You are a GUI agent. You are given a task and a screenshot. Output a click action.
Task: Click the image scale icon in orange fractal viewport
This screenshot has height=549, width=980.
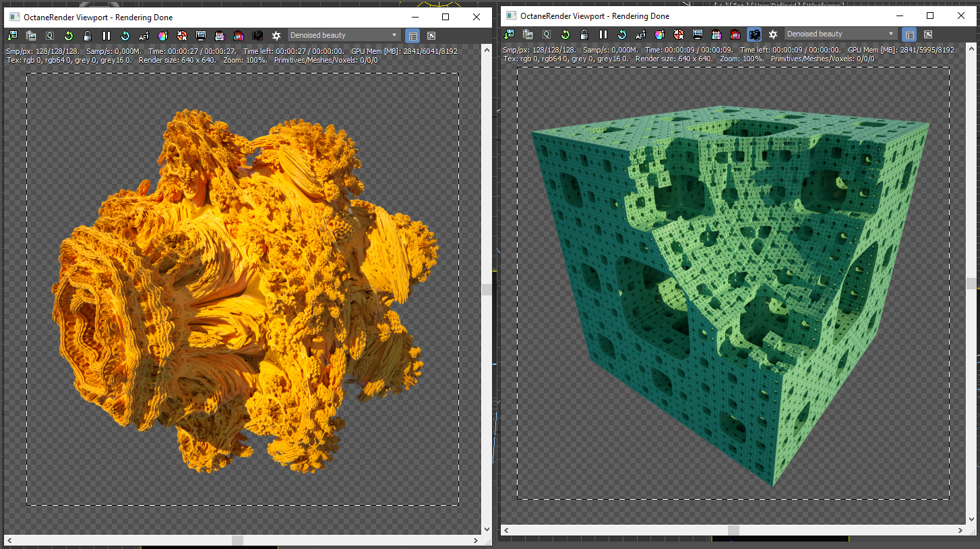[x=431, y=35]
